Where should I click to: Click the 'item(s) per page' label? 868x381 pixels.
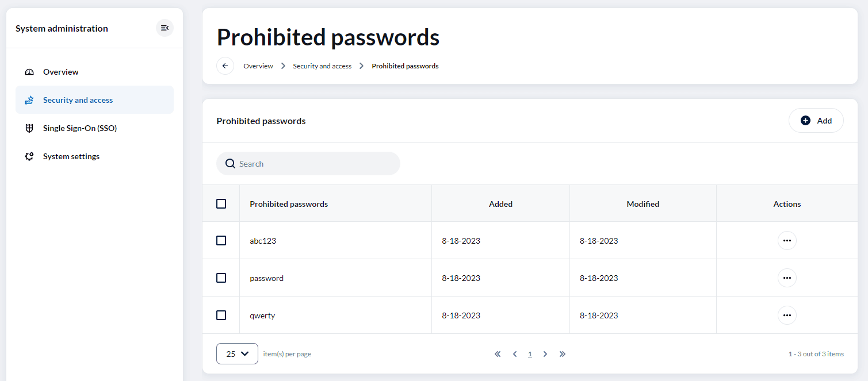tap(287, 354)
